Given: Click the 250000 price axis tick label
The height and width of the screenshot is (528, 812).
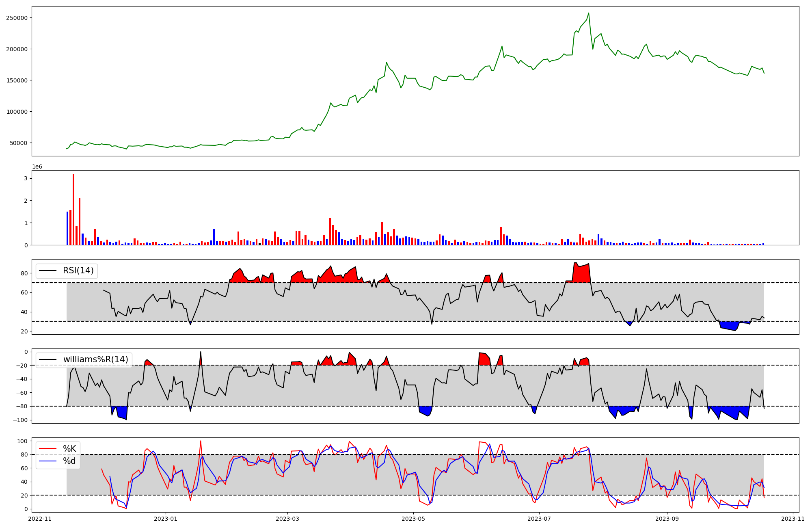Looking at the screenshot, I should coord(17,18).
